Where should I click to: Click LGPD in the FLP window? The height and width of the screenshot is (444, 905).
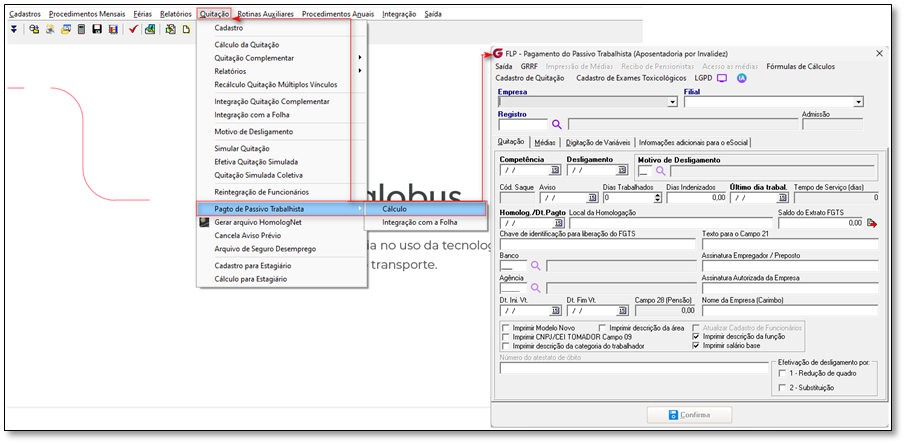[x=704, y=78]
